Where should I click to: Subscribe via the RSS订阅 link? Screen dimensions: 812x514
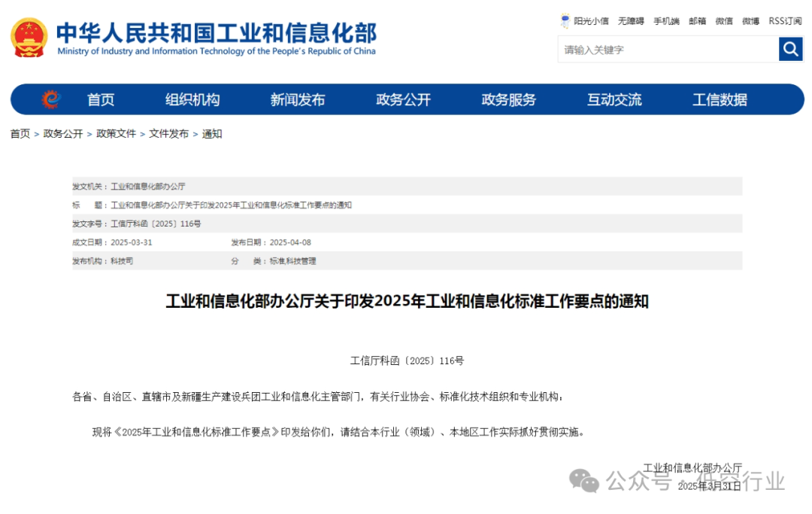783,20
